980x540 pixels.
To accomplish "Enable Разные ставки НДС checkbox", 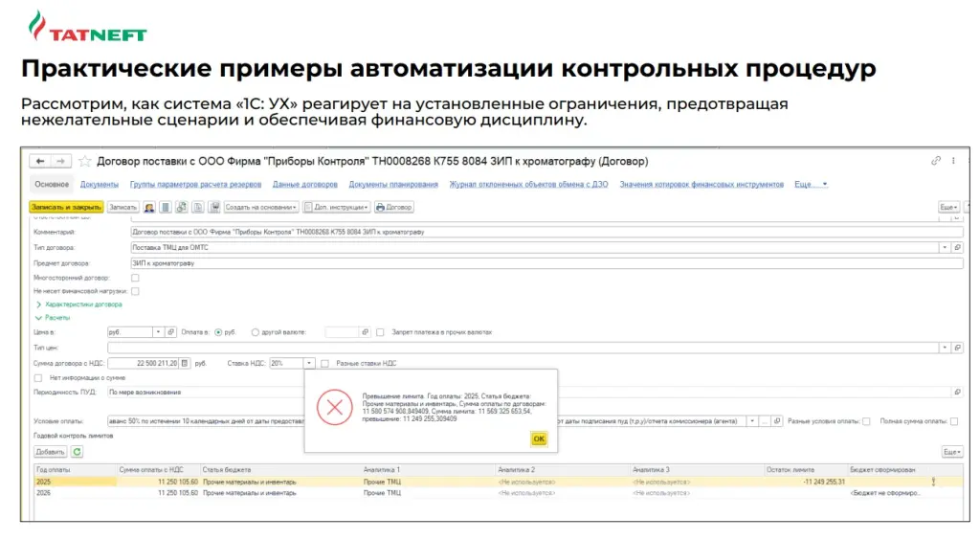I will coord(324,363).
